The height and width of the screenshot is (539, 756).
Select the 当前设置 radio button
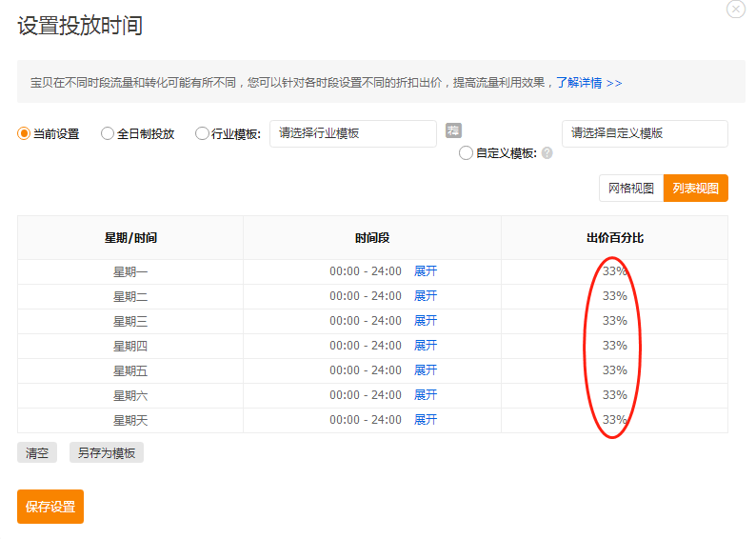point(24,134)
